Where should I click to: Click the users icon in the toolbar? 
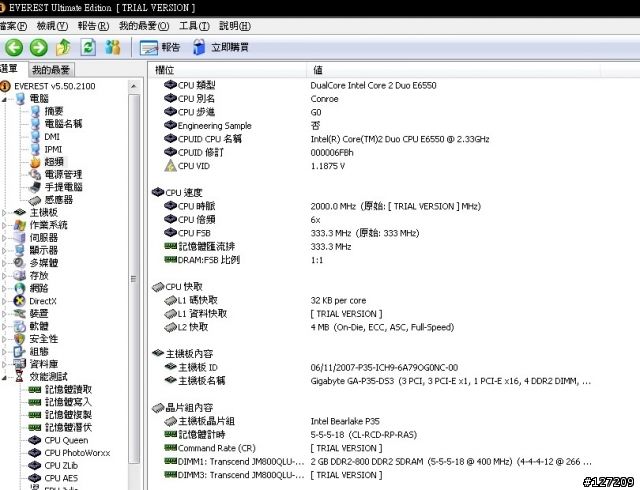click(x=113, y=47)
